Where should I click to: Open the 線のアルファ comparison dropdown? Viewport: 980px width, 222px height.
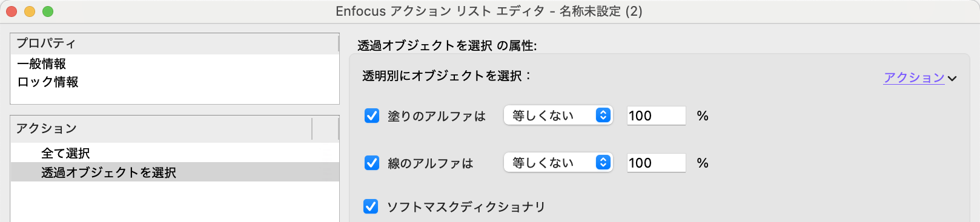(558, 163)
